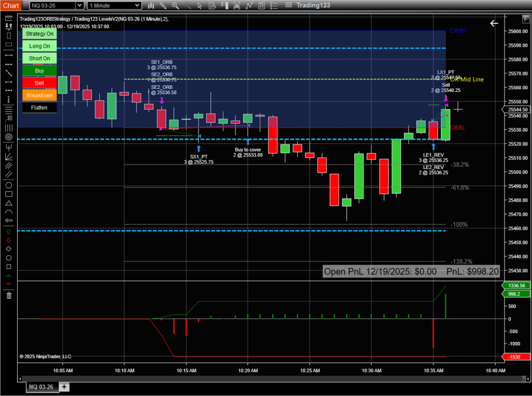Select the chart style bars icon
The image size is (532, 396).
(151, 6)
